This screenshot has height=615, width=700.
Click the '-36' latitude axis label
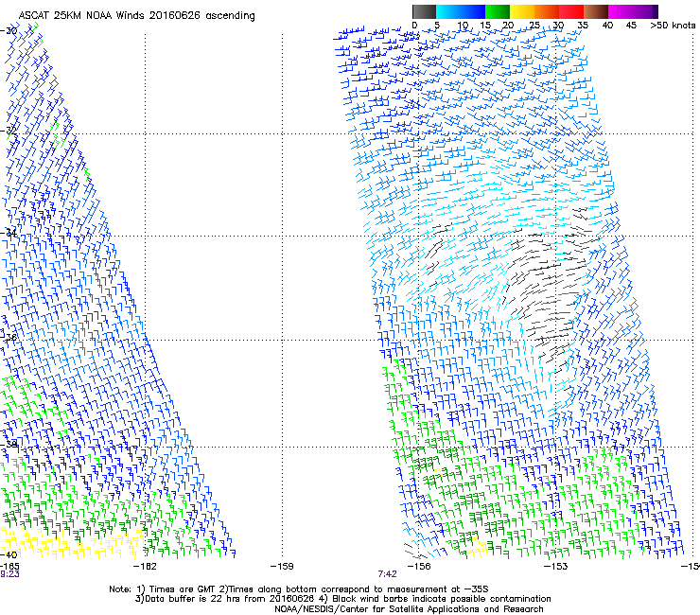(9, 337)
